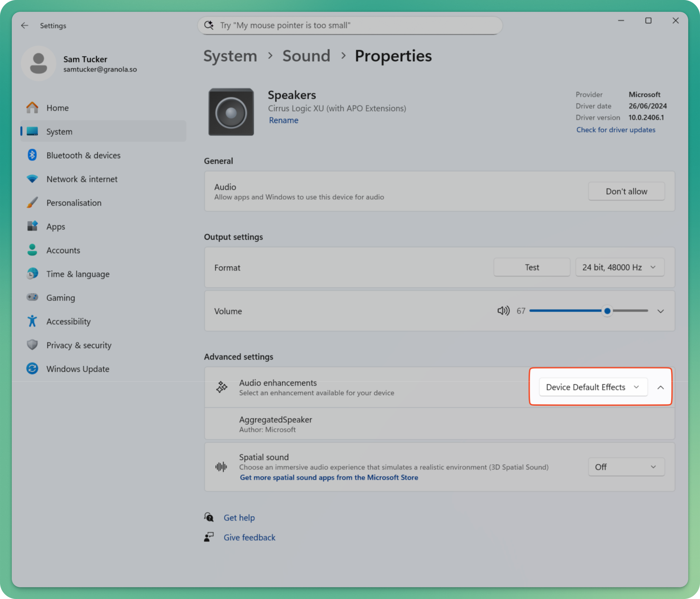Expand the Volume row chevron

(x=660, y=311)
